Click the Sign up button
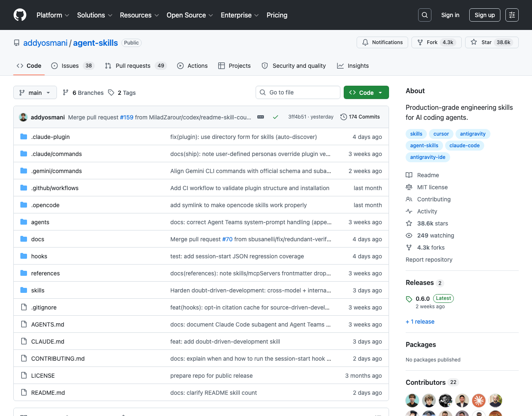 (x=485, y=15)
